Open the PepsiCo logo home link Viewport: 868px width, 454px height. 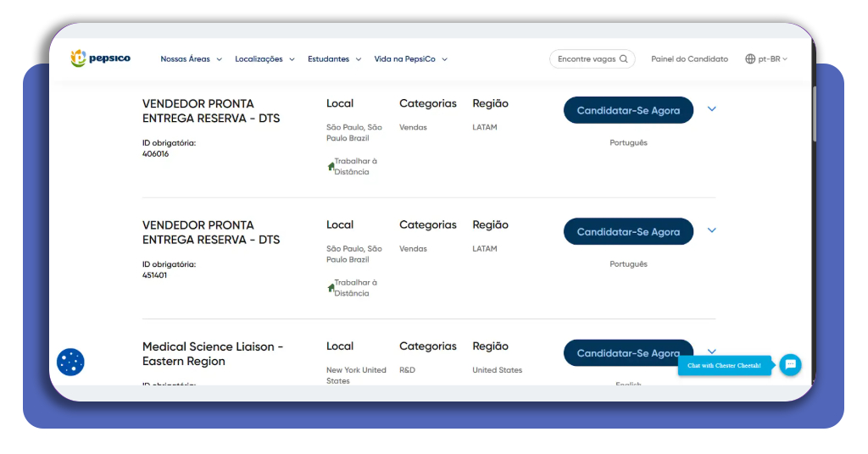pyautogui.click(x=100, y=58)
